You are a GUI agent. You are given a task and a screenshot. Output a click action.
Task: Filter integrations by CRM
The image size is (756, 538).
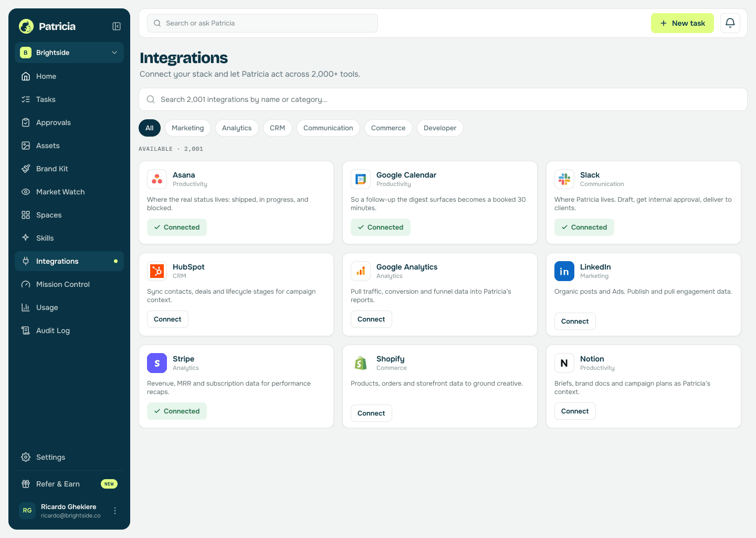278,128
